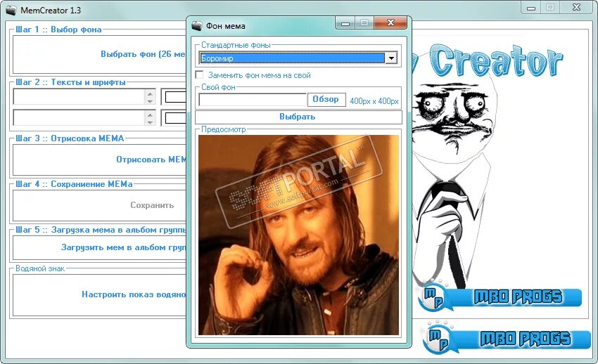This screenshot has height=364, width=598.
Task: Click the second font color box in Шаг 2
Action: point(176,117)
